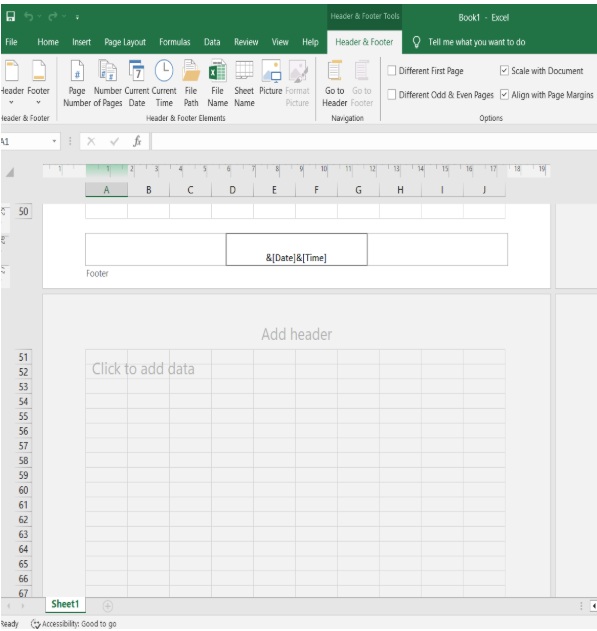This screenshot has width=597, height=631.
Task: Insert File Name element
Action: coord(218,83)
